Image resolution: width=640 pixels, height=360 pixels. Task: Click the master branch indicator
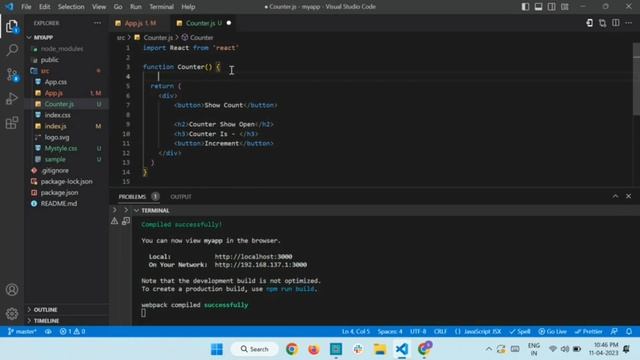[22, 331]
